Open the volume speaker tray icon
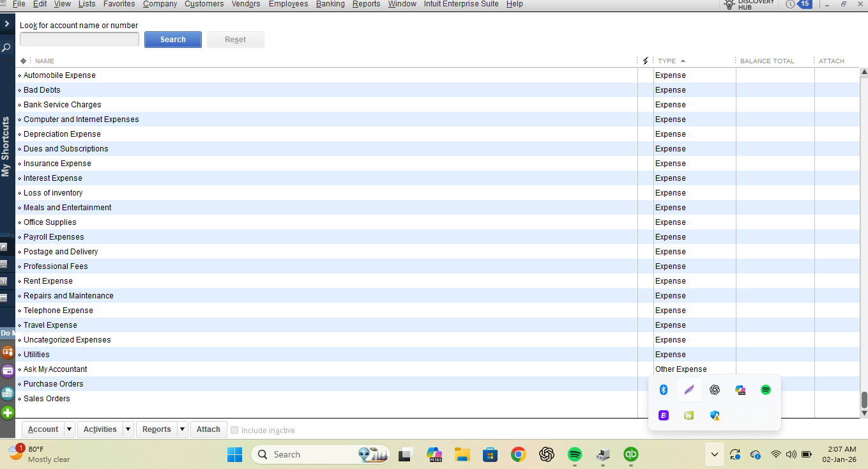Viewport: 868px width, 469px height. pos(791,454)
